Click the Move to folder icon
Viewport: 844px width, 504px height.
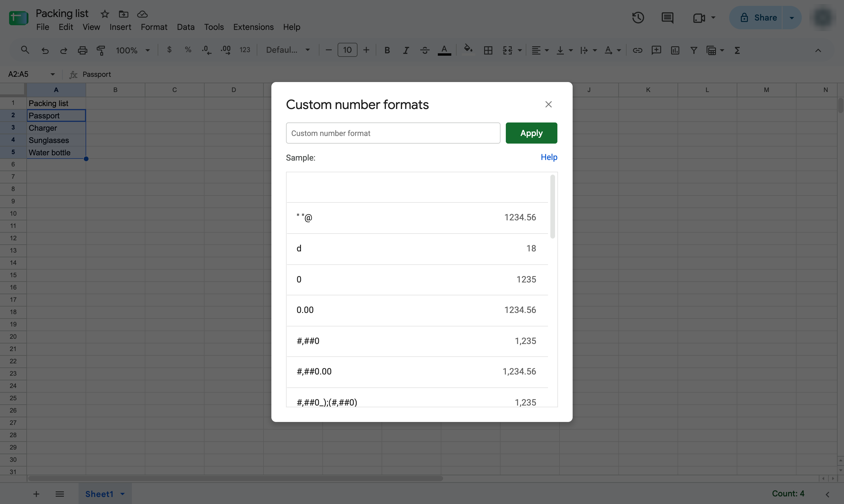pos(124,14)
